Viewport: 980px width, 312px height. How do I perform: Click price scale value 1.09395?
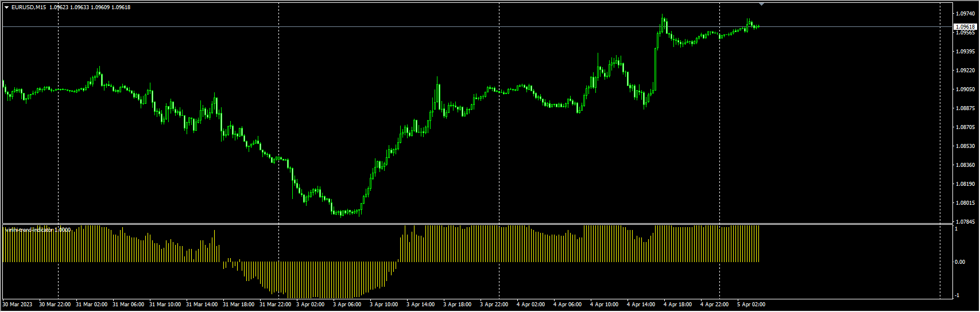966,52
